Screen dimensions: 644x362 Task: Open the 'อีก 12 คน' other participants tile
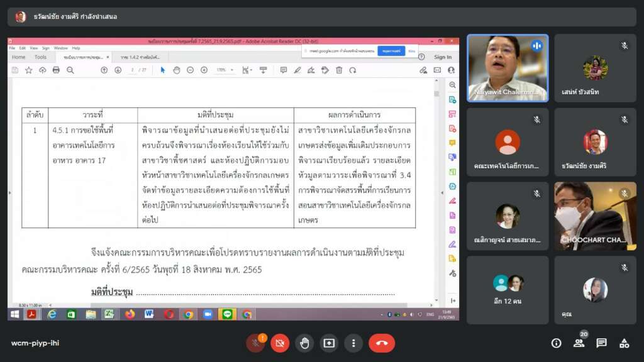508,290
